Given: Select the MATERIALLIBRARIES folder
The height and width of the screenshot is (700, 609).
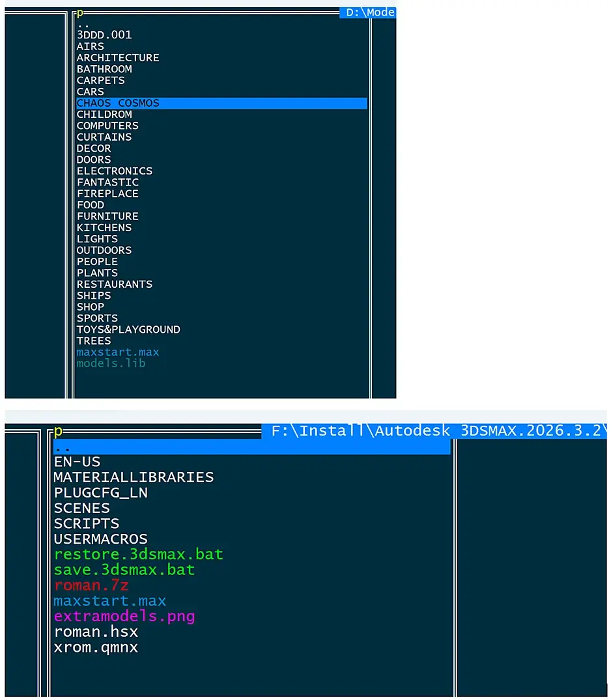Looking at the screenshot, I should point(134,477).
